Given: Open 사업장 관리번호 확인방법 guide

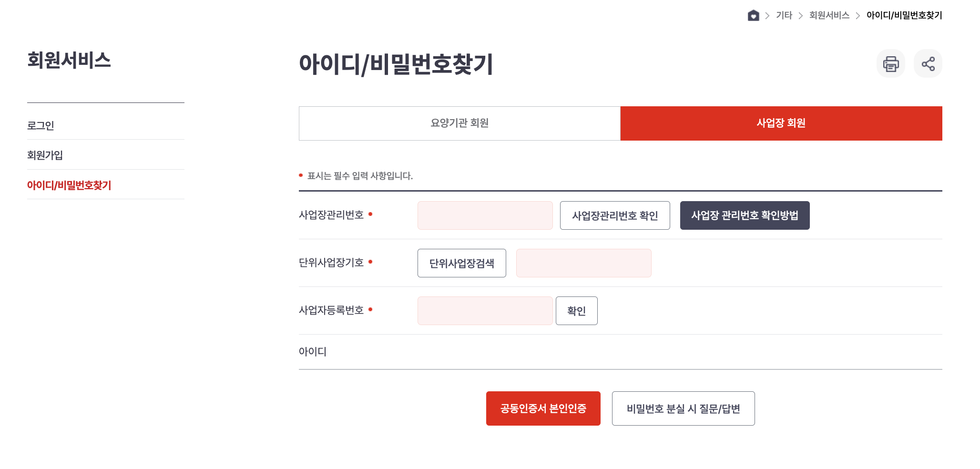Looking at the screenshot, I should point(745,215).
